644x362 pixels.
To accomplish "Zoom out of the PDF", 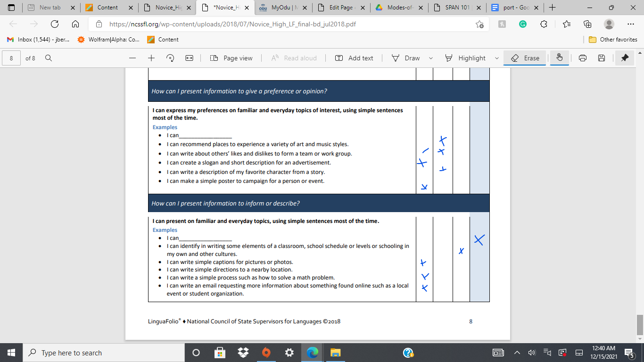I will (x=132, y=58).
